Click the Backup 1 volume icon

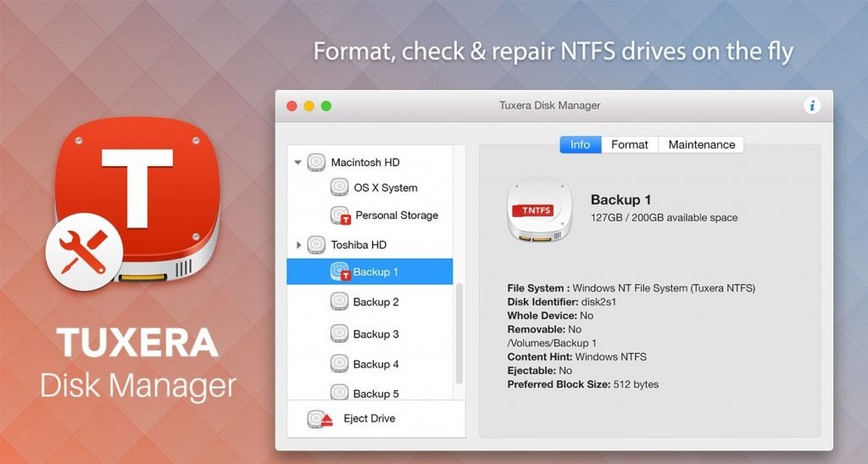tap(340, 271)
